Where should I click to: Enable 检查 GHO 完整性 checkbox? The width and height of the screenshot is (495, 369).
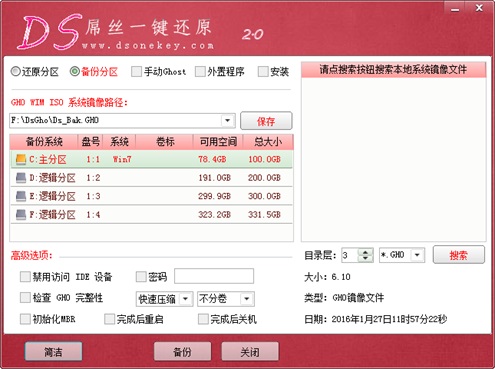(25, 297)
